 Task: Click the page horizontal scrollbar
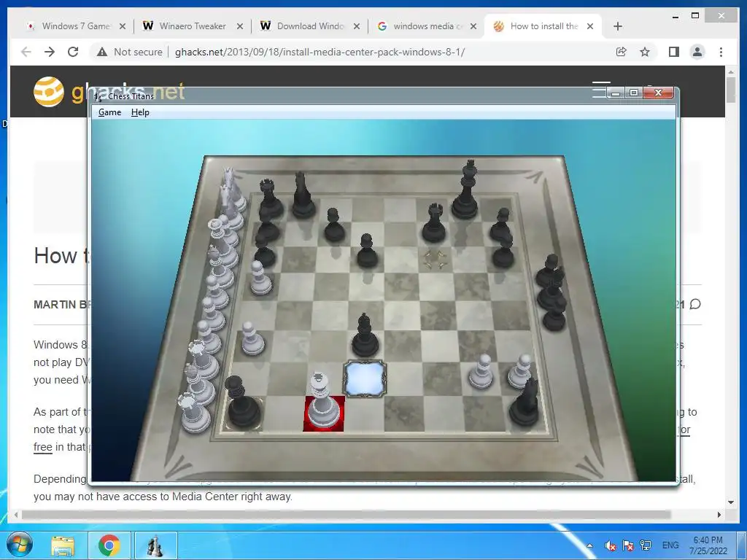coord(347,515)
